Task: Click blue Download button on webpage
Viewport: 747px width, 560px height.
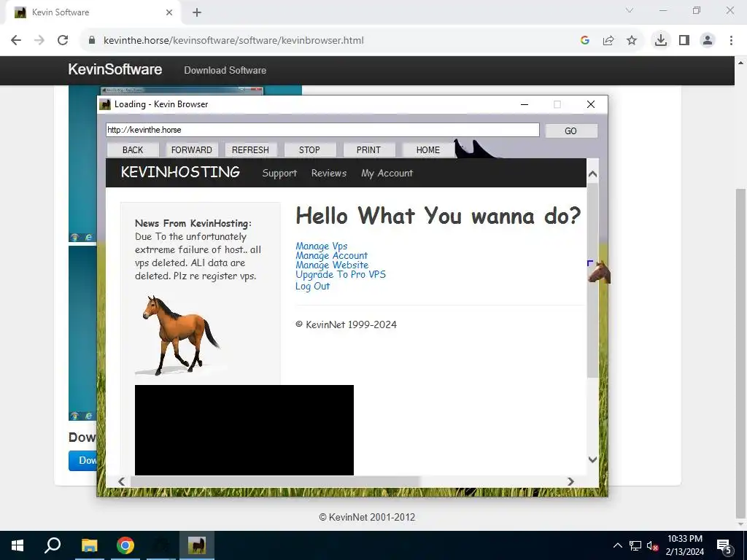Action: tap(83, 461)
